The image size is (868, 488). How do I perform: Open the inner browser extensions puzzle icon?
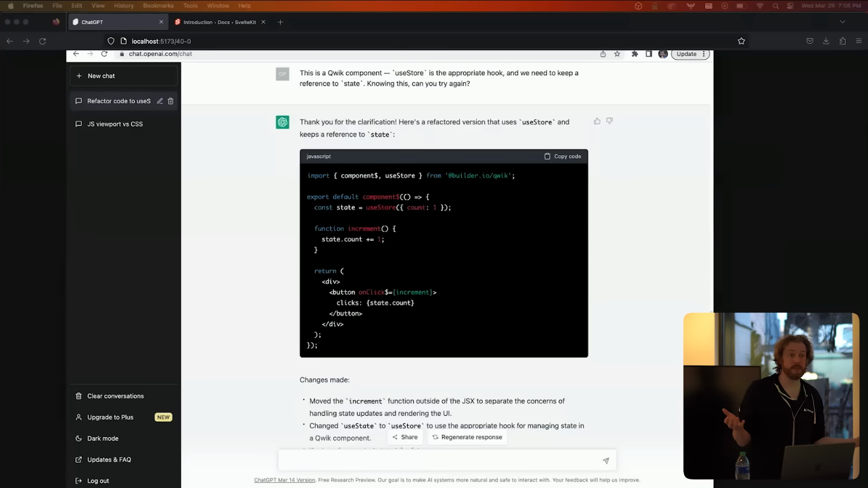tap(635, 54)
